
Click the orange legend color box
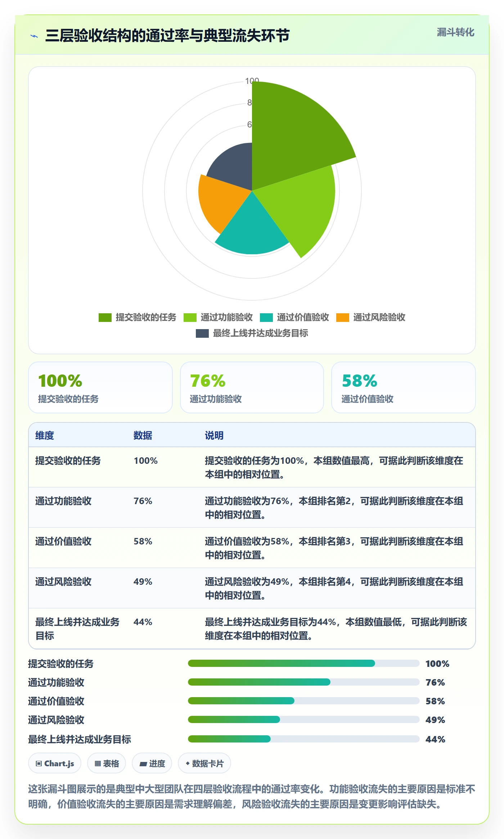coord(343,318)
